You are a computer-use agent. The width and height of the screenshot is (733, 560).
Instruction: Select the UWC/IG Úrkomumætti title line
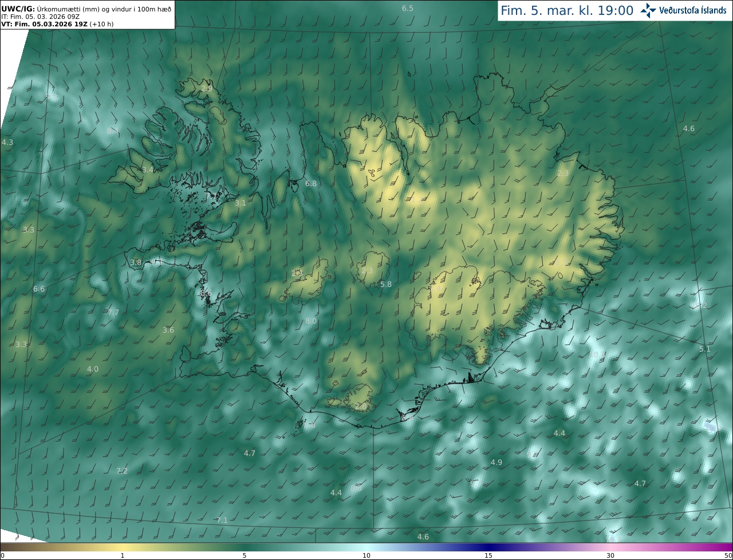pyautogui.click(x=86, y=9)
